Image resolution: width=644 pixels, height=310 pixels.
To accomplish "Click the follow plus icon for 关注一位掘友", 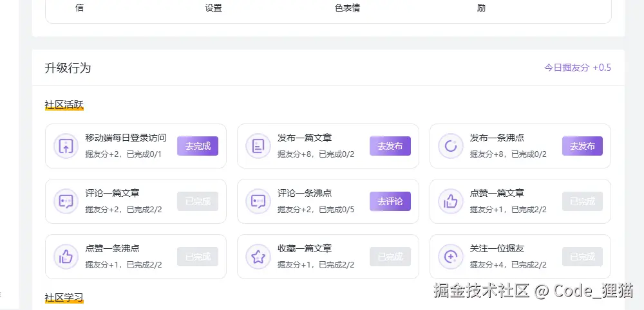I will pos(451,257).
